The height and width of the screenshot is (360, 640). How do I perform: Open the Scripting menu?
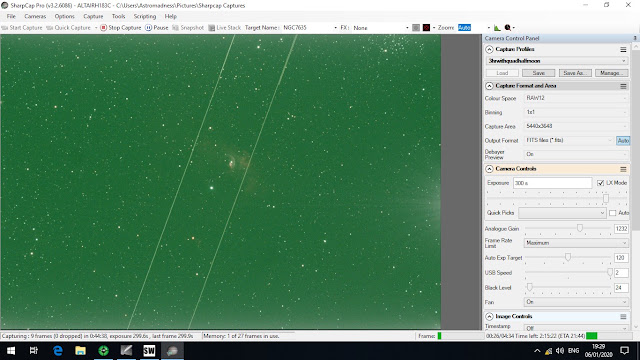[x=145, y=16]
